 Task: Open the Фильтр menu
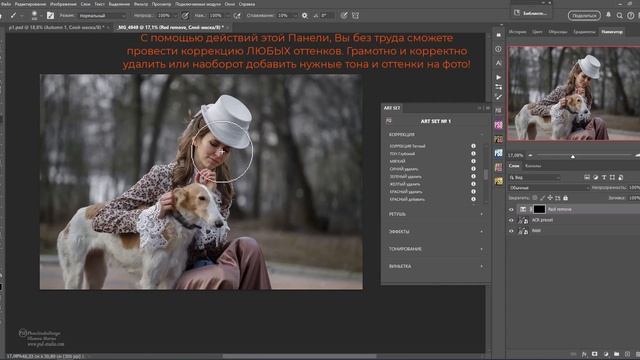[x=141, y=4]
